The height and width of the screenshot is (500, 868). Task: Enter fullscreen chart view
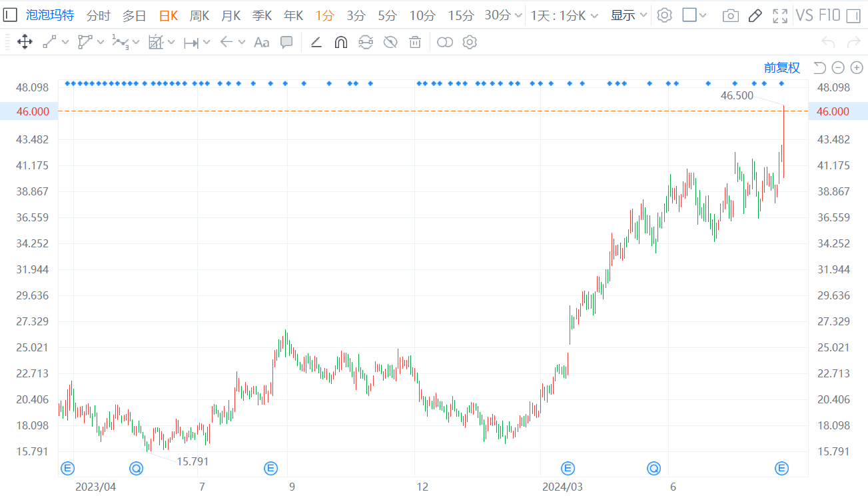[779, 15]
